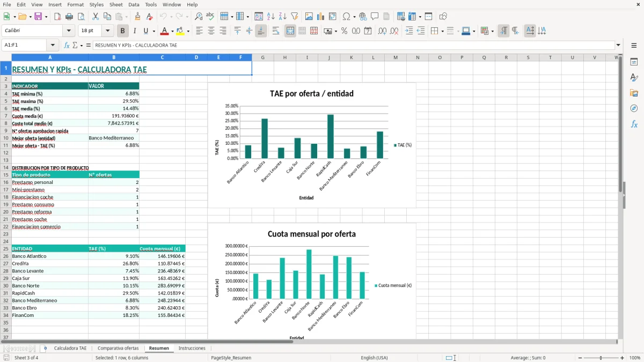Open the Special Character dropdown arrow
The height and width of the screenshot is (362, 644).
[x=353, y=17]
